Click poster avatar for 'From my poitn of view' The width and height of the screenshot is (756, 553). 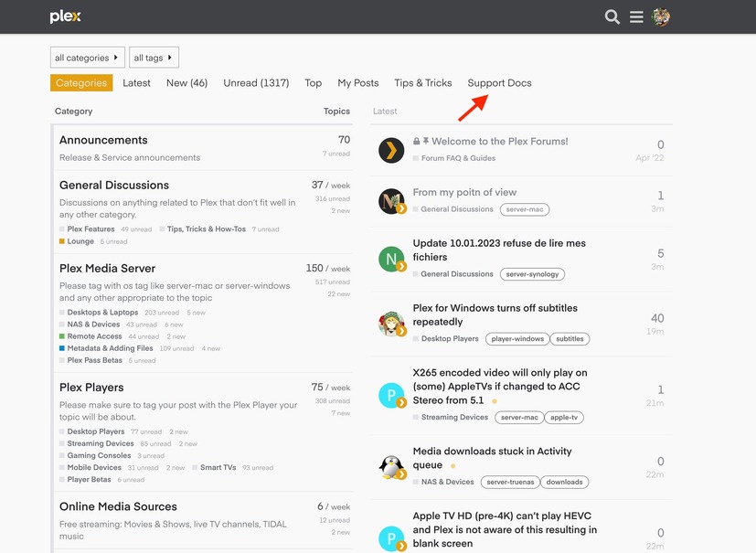click(391, 201)
